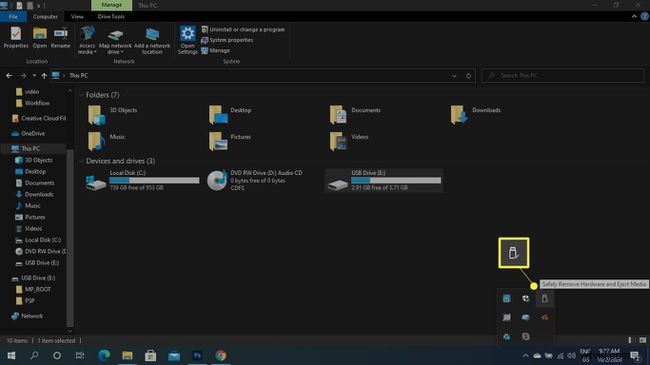Select the USB Drive (E:) in Devices and drives

click(x=384, y=180)
